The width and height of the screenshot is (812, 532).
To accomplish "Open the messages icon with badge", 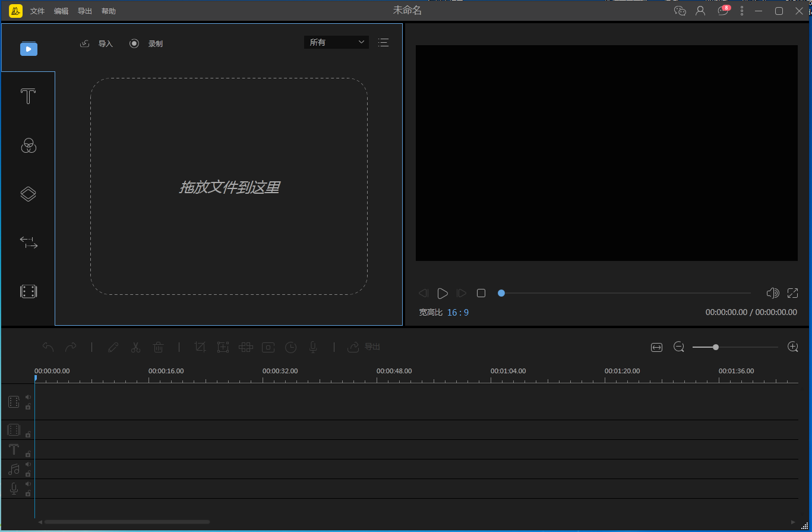I will 723,10.
